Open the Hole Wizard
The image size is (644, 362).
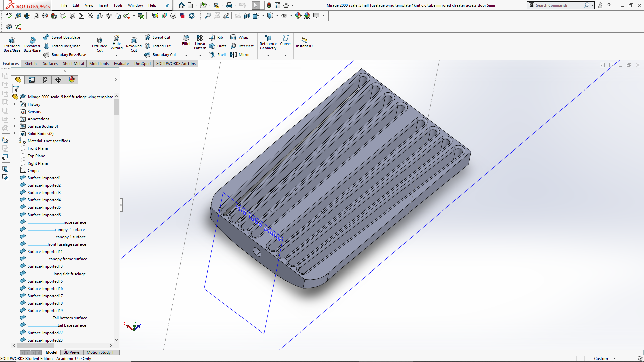tap(117, 43)
